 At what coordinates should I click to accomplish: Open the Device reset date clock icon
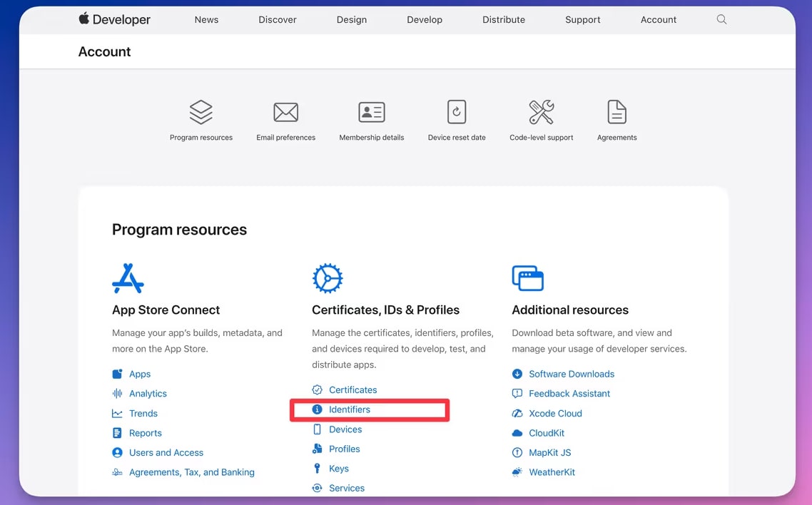(456, 112)
